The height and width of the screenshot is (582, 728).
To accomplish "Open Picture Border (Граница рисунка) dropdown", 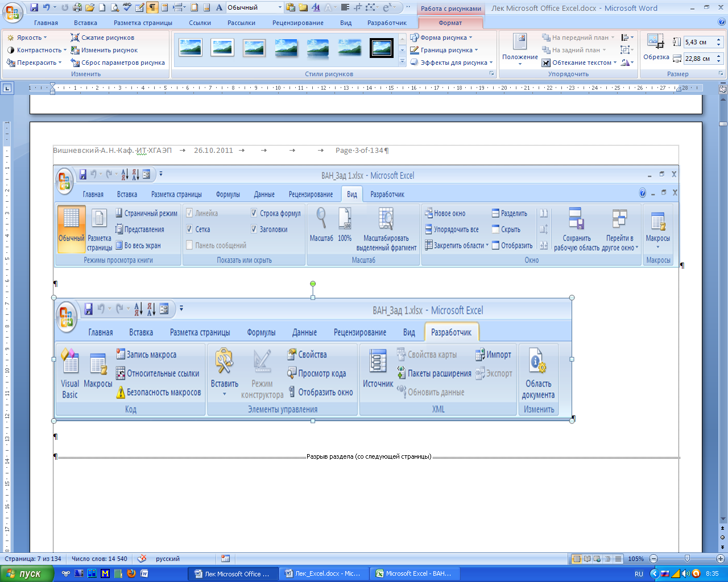I will coord(444,50).
